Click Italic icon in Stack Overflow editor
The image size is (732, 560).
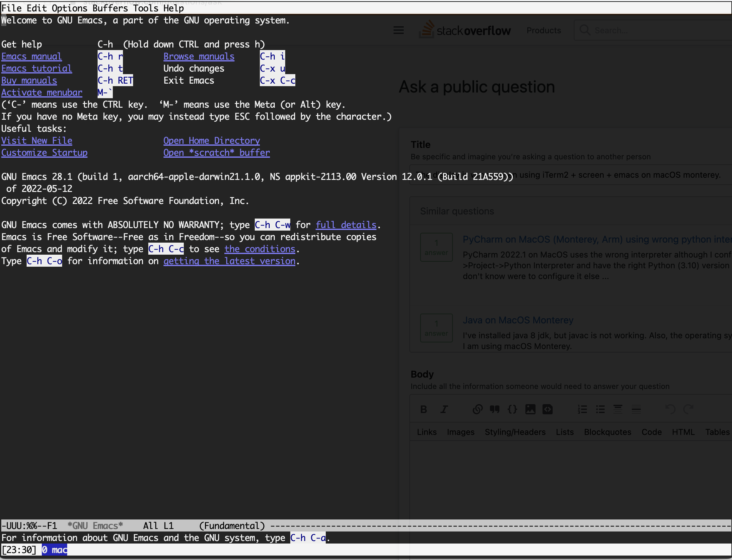pyautogui.click(x=444, y=409)
